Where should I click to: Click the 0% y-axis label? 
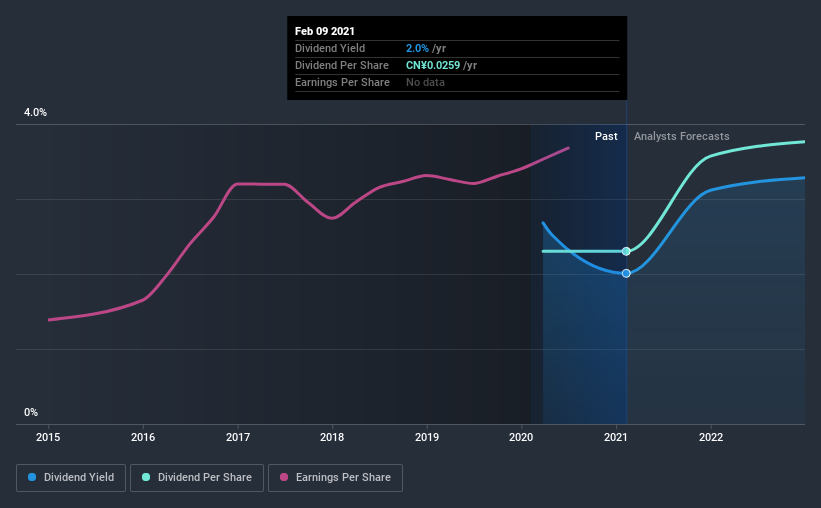(31, 413)
